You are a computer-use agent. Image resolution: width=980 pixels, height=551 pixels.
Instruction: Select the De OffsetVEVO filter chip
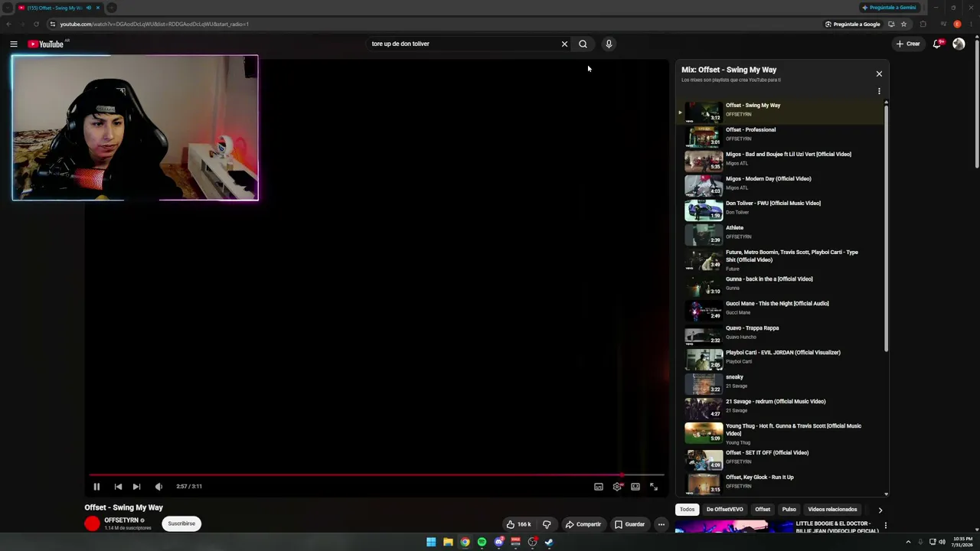(x=724, y=510)
